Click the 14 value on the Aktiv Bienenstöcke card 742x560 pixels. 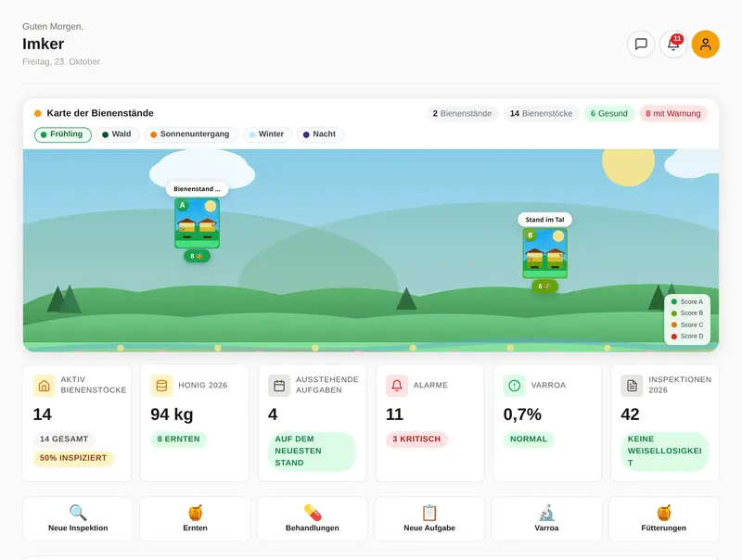pos(42,414)
